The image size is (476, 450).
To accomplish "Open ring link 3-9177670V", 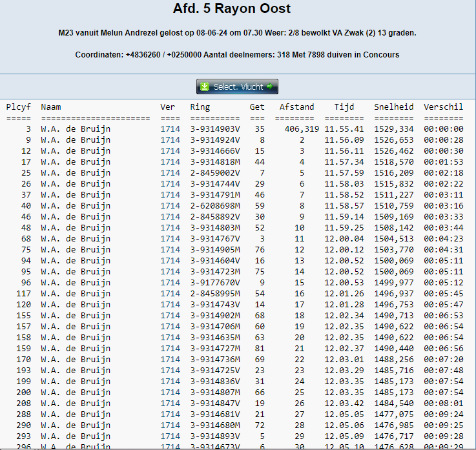I will coord(215,282).
